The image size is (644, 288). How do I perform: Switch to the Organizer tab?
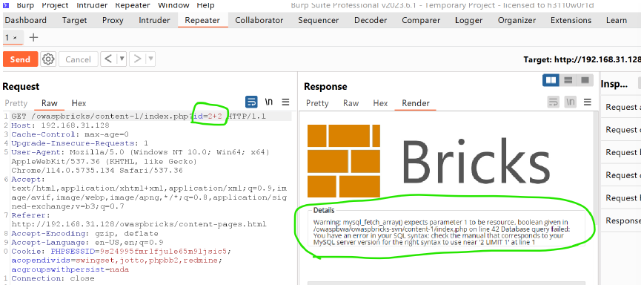pos(517,20)
